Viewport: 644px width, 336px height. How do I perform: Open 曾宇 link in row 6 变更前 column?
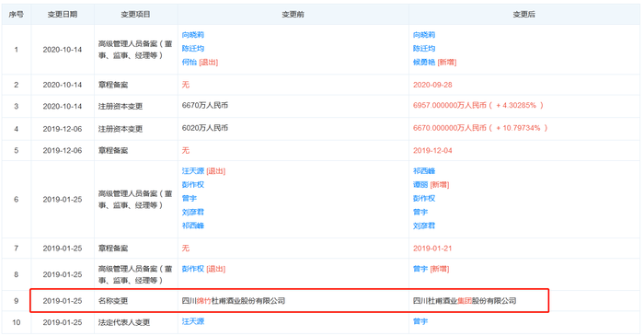[190, 199]
